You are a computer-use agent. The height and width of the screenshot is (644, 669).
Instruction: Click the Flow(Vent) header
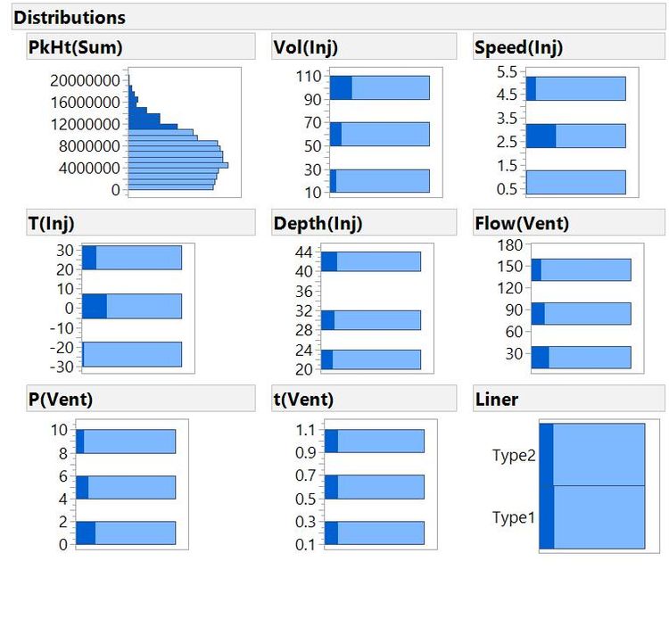click(x=522, y=224)
